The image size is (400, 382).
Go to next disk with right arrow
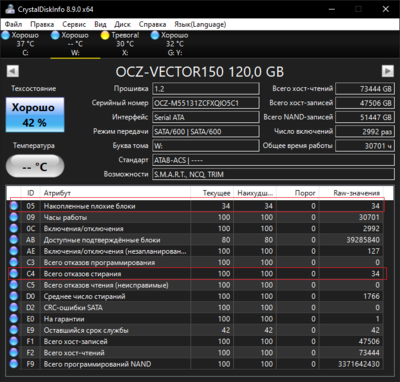click(387, 71)
